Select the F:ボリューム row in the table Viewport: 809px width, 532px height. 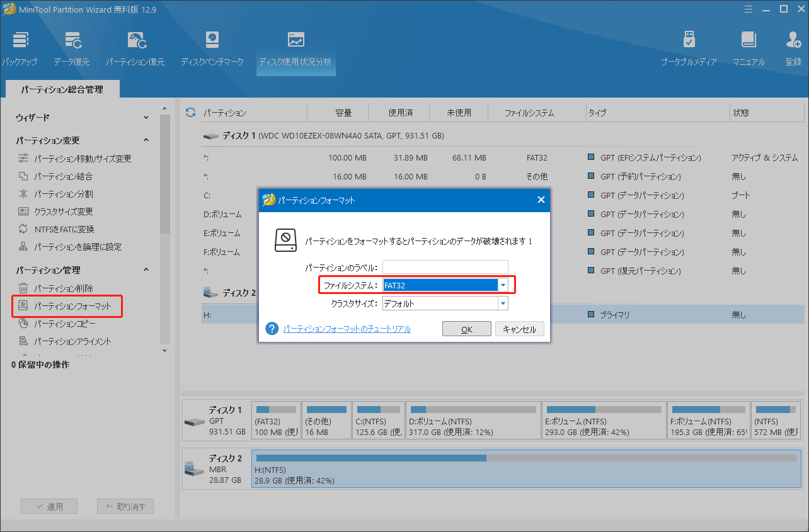point(503,252)
